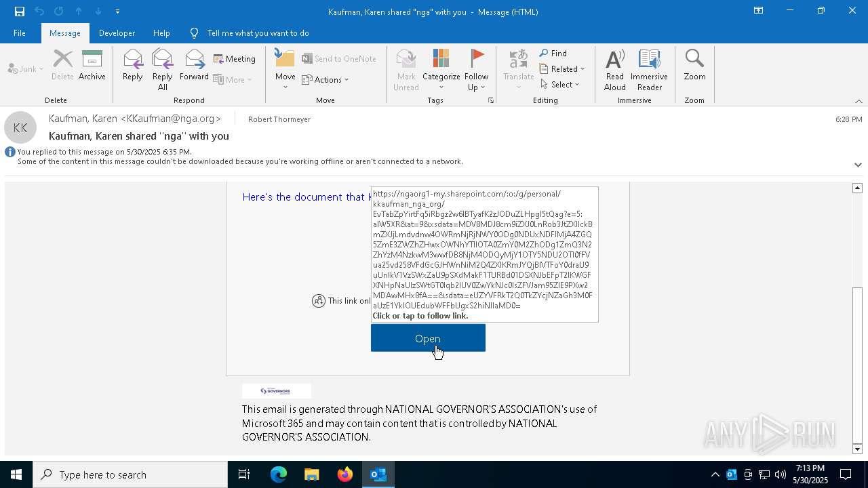
Task: Save the message with the floppy icon
Action: tap(20, 12)
